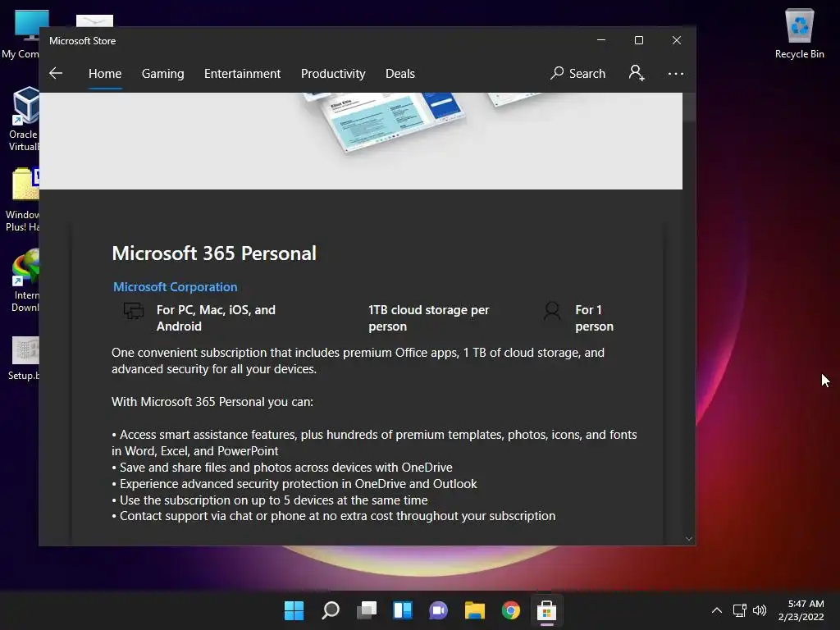The height and width of the screenshot is (630, 840).
Task: Maximize the Microsoft Store window
Action: pyautogui.click(x=638, y=40)
